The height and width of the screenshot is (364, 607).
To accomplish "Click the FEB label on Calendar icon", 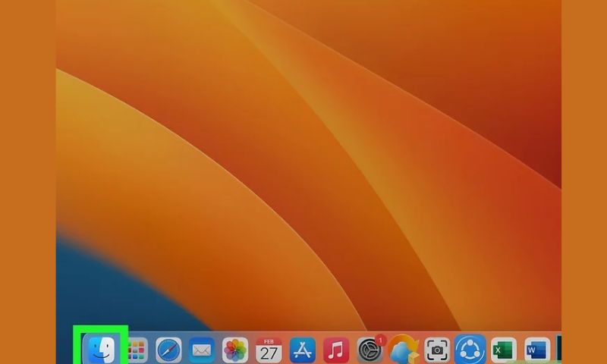I will [x=269, y=341].
